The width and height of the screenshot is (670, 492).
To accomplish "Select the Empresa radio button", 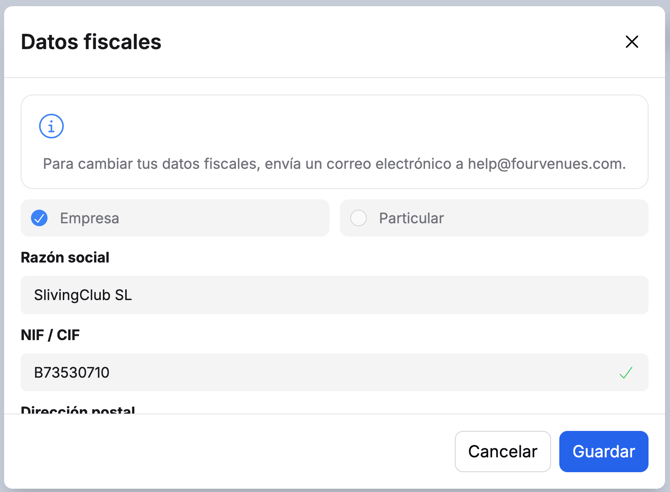I will point(39,218).
